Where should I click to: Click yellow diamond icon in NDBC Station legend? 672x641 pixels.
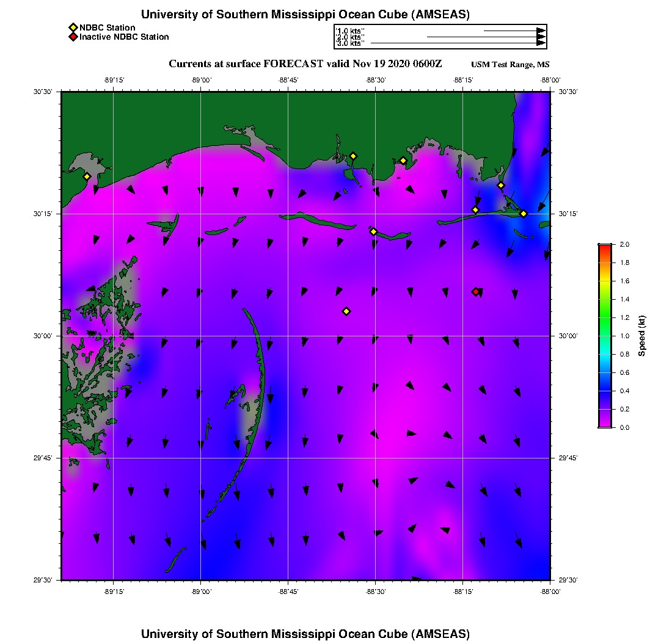(x=73, y=27)
